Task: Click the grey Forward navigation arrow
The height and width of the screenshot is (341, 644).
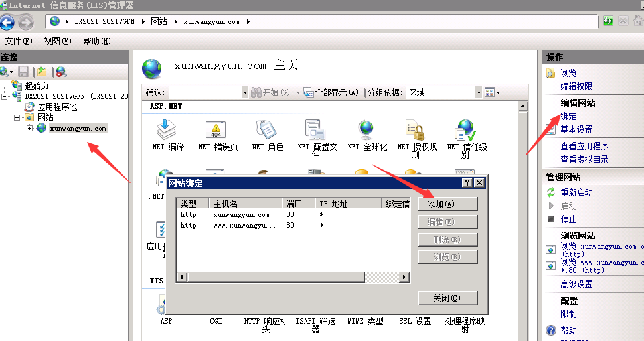Action: 26,22
